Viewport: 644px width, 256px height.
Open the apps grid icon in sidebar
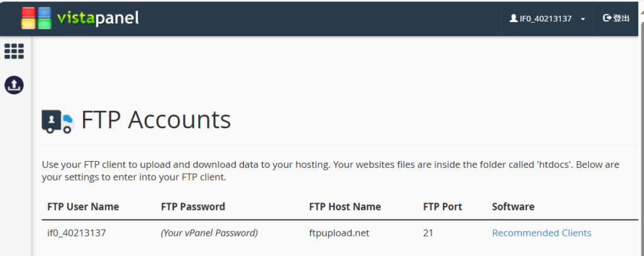point(14,52)
